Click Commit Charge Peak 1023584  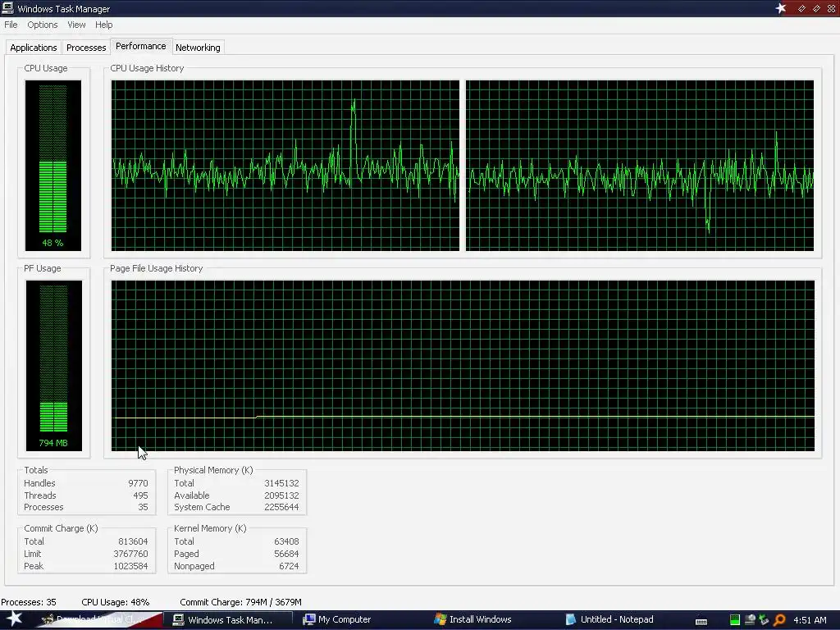point(130,566)
